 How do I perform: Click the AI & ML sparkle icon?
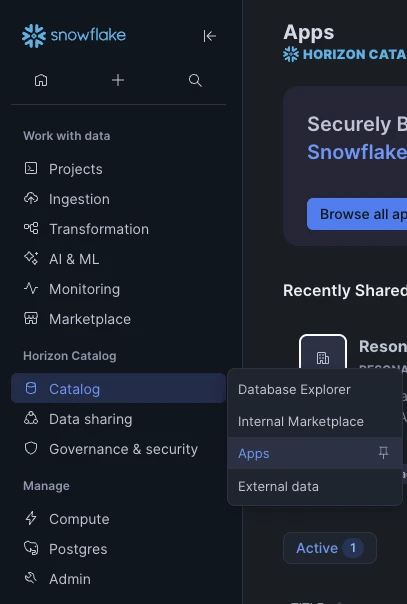pos(31,258)
